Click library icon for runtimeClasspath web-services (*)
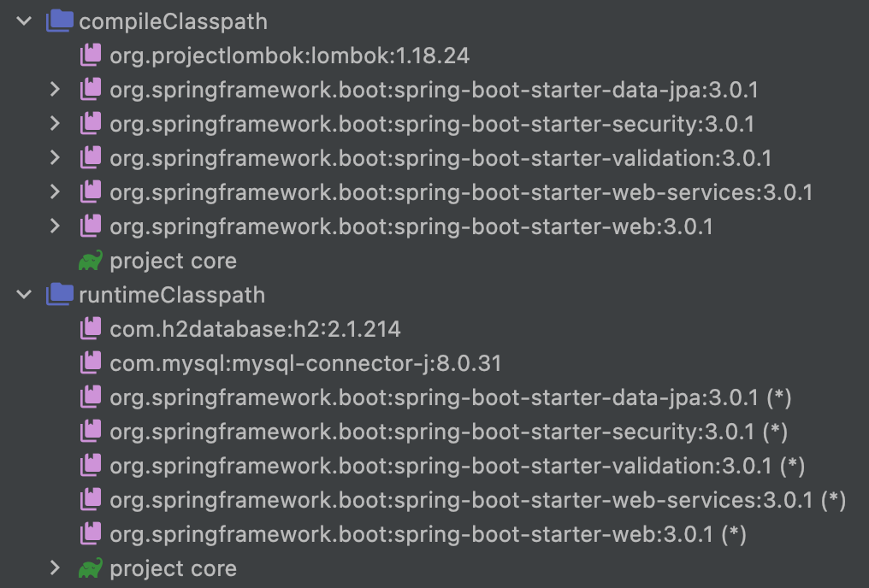Viewport: 869px width, 588px height. click(91, 500)
